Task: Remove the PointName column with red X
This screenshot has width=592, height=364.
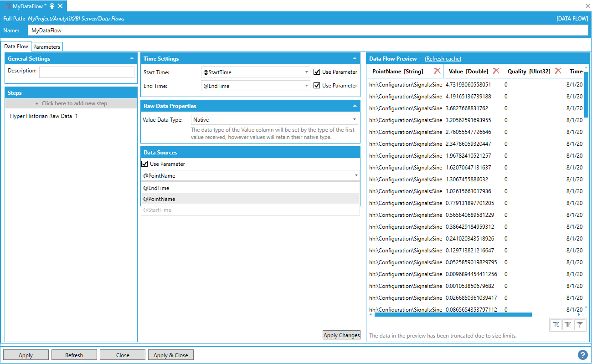Action: coord(437,71)
